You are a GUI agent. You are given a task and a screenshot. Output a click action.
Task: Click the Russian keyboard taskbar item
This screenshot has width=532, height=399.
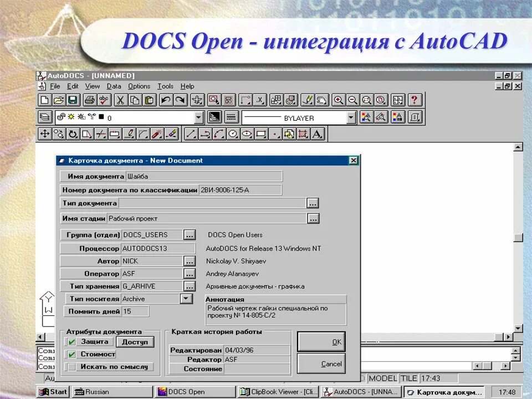[112, 392]
